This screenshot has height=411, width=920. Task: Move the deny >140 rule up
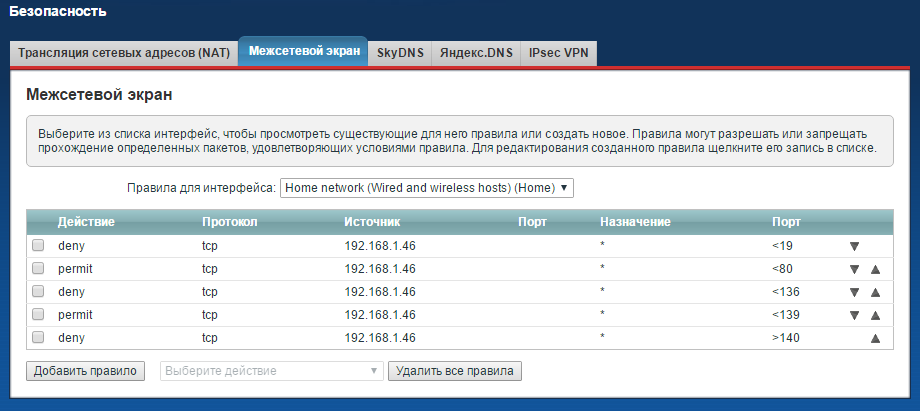pos(875,338)
